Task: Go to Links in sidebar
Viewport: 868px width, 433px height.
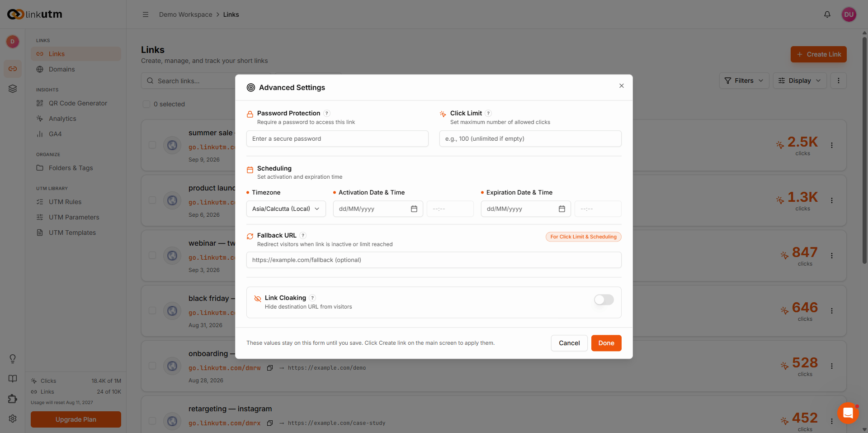Action: [x=76, y=54]
